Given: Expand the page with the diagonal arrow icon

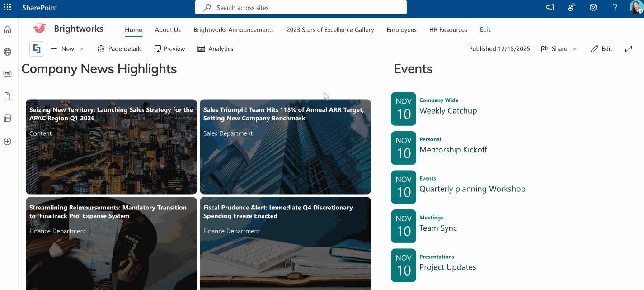Looking at the screenshot, I should (x=628, y=48).
